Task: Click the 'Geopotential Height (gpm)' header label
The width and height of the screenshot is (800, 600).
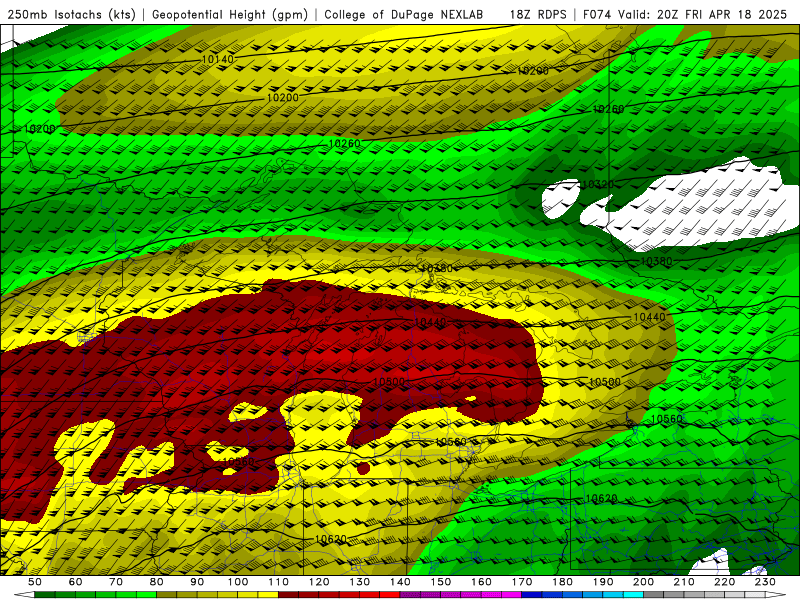Action: 230,14
